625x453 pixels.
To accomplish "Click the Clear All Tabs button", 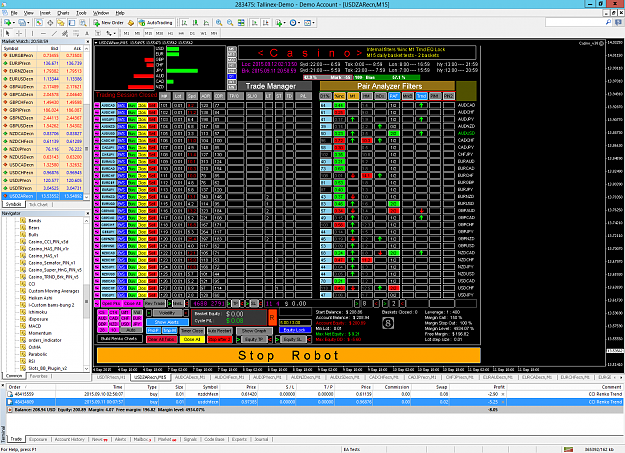I will (x=162, y=339).
